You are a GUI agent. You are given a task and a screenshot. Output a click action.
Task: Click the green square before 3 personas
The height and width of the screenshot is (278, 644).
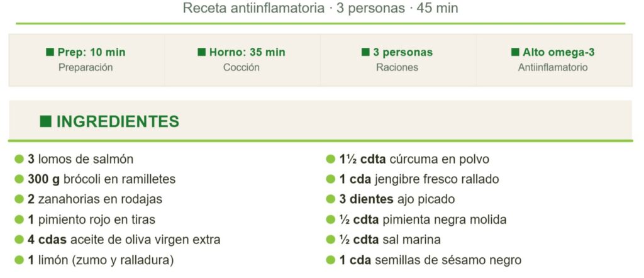pos(365,53)
